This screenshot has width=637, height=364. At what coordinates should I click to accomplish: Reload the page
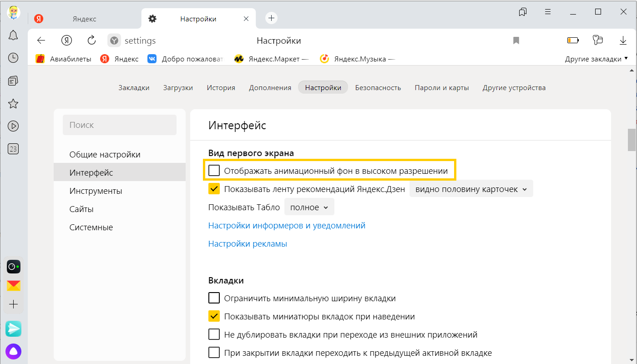(91, 40)
